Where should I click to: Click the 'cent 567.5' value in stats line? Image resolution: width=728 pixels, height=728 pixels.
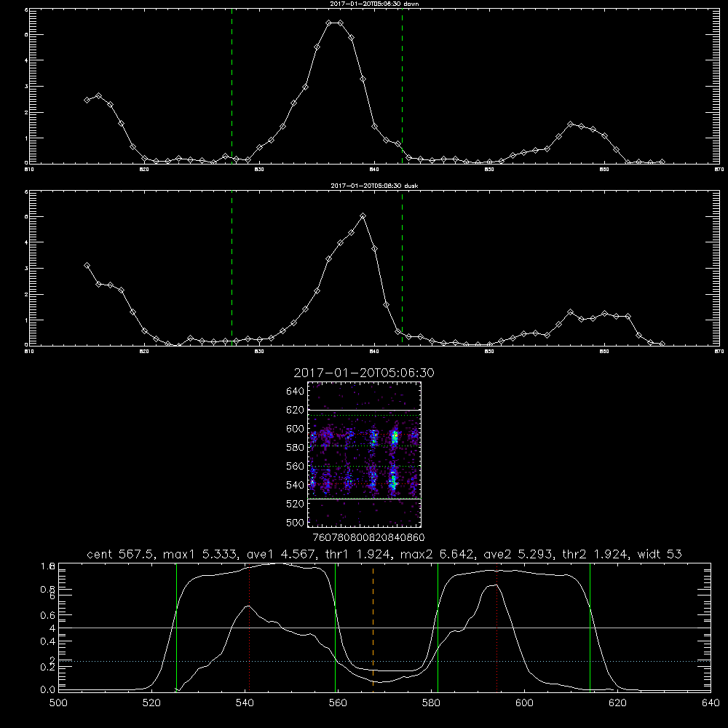point(120,554)
